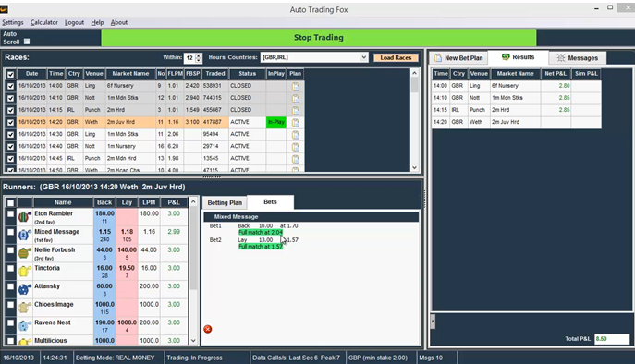Sort races by Traded column header
This screenshot has height=364, width=635.
(215, 74)
